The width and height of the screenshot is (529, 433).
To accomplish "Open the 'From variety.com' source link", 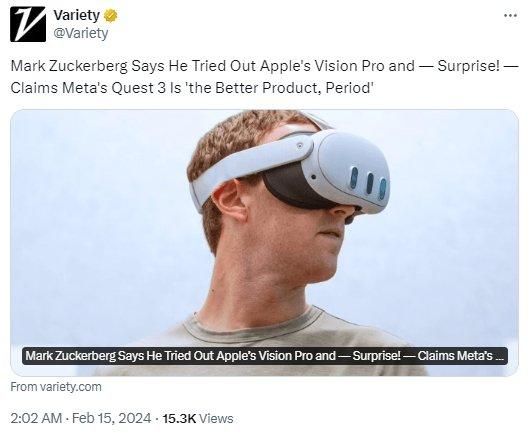I will [56, 387].
